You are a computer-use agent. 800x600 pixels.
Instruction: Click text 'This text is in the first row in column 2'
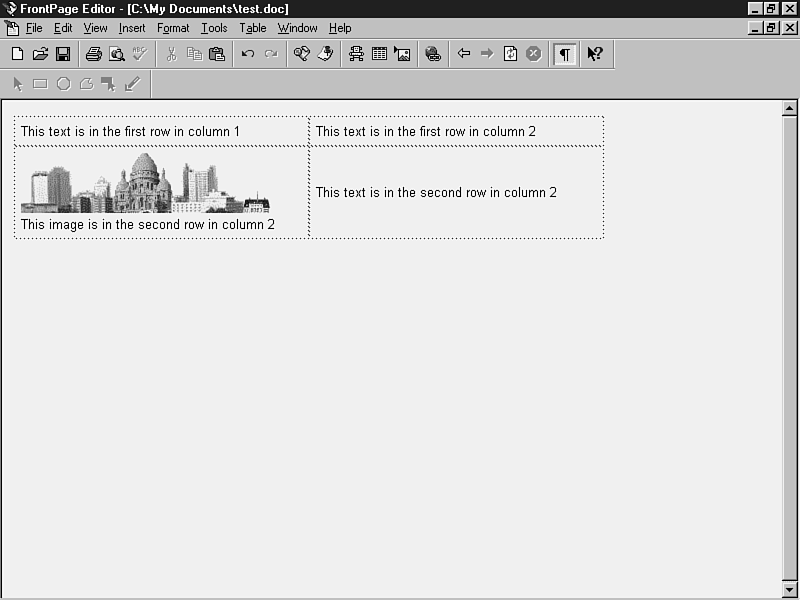[x=426, y=132]
